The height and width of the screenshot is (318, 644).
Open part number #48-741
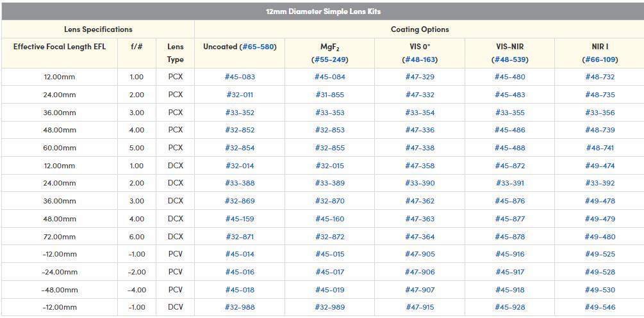[599, 148]
